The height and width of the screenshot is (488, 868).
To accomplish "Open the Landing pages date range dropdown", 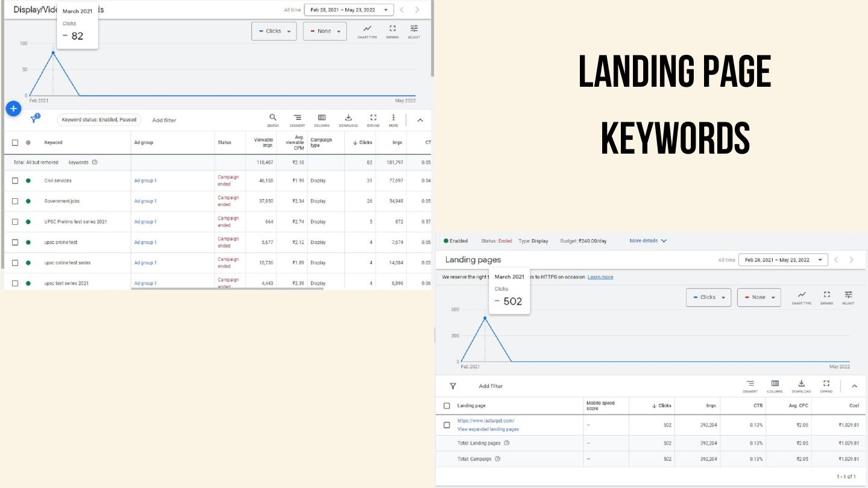I will (x=784, y=260).
